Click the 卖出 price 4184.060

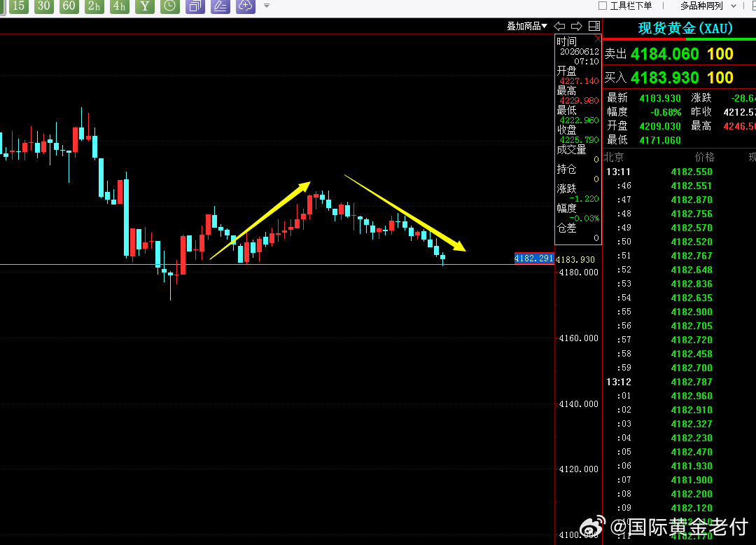[664, 54]
